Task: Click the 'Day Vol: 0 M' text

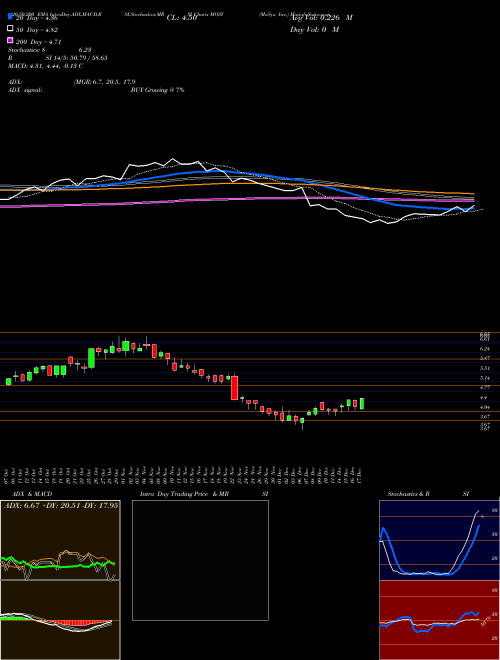Action: [x=314, y=29]
